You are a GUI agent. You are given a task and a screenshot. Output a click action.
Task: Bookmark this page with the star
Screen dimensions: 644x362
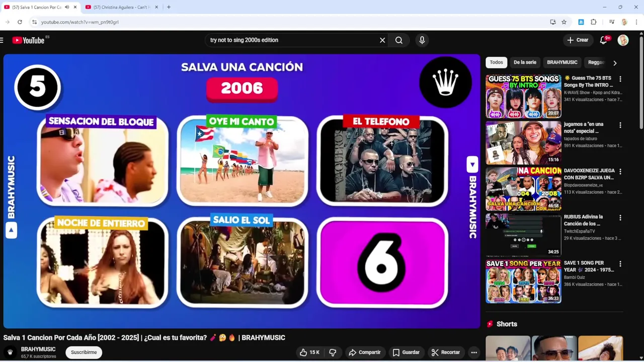point(564,22)
